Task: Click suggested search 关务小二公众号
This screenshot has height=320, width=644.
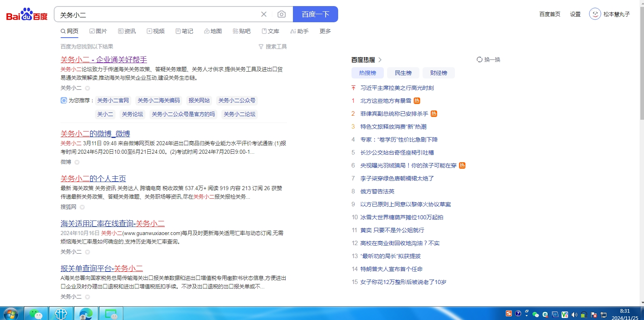Action: pyautogui.click(x=237, y=100)
